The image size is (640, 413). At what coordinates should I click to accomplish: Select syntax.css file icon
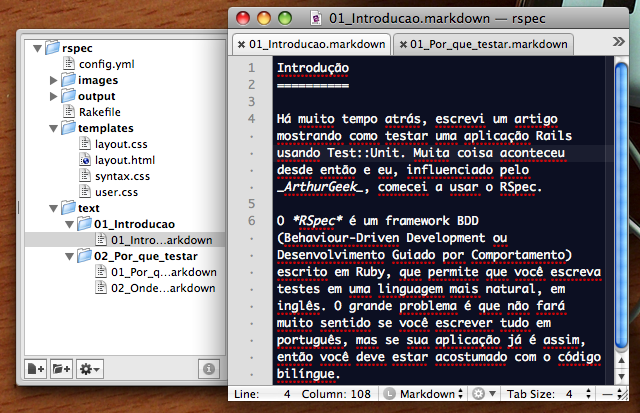(x=85, y=175)
